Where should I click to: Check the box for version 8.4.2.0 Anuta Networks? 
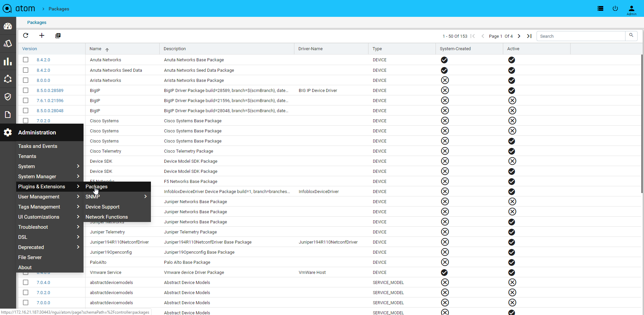click(x=26, y=60)
